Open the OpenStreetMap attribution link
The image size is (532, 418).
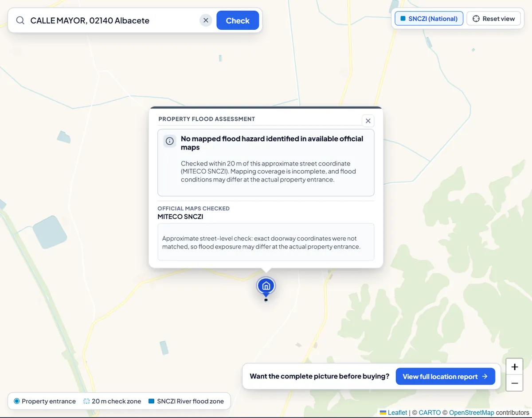pos(472,413)
